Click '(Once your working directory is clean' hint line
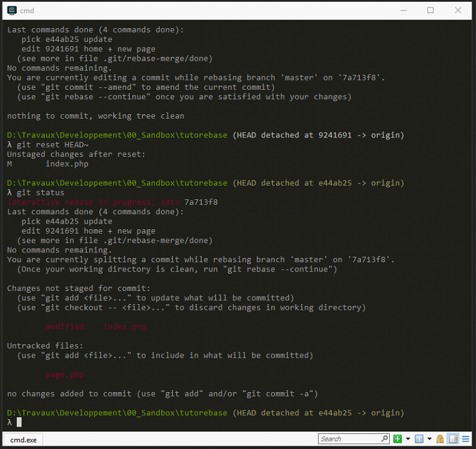 (x=177, y=269)
